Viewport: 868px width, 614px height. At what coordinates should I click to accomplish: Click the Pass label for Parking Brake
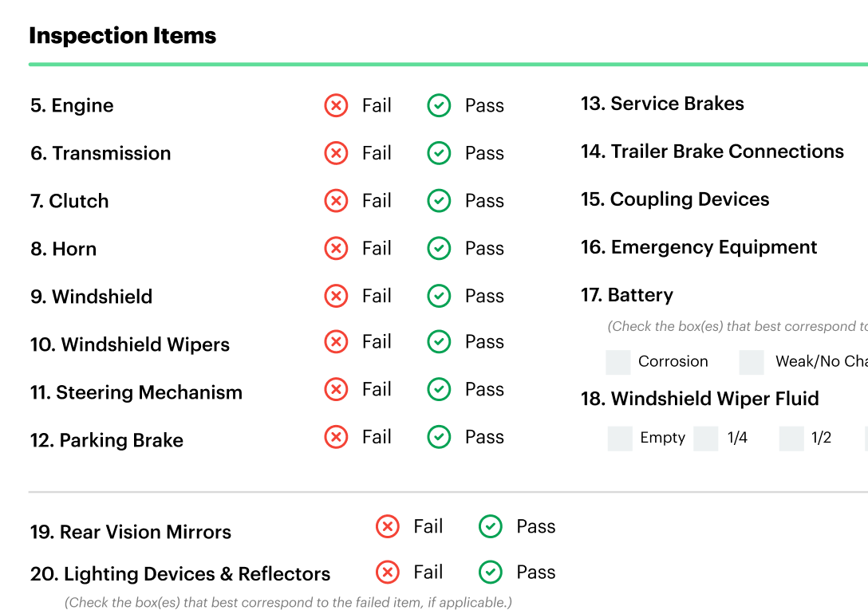tap(484, 436)
